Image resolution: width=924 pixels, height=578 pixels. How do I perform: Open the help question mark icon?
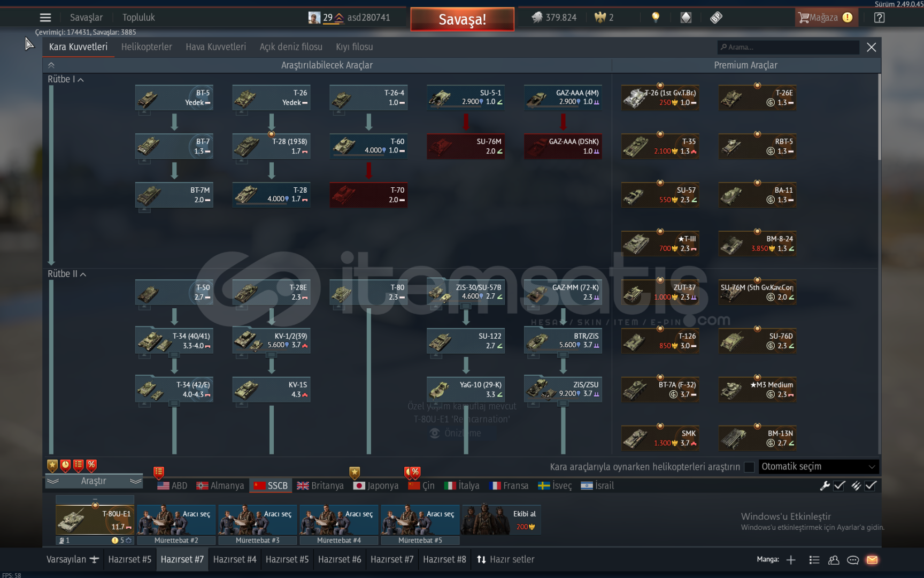pos(879,18)
